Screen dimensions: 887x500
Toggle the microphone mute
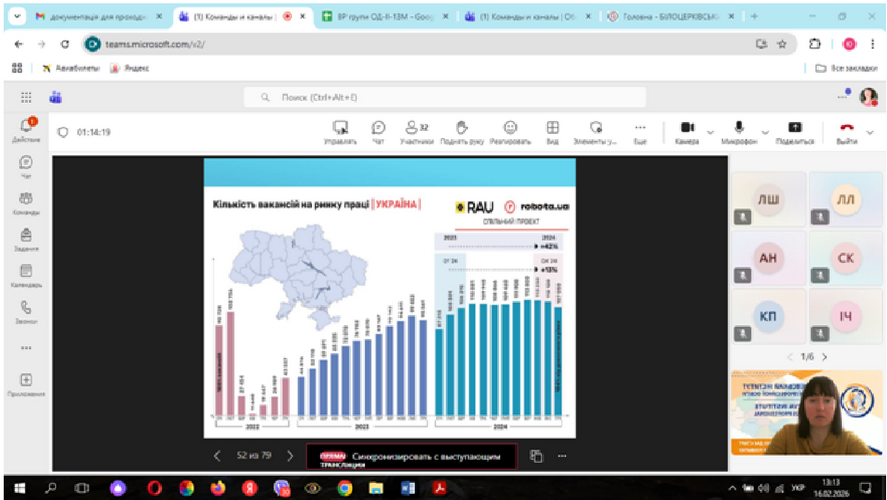point(740,130)
